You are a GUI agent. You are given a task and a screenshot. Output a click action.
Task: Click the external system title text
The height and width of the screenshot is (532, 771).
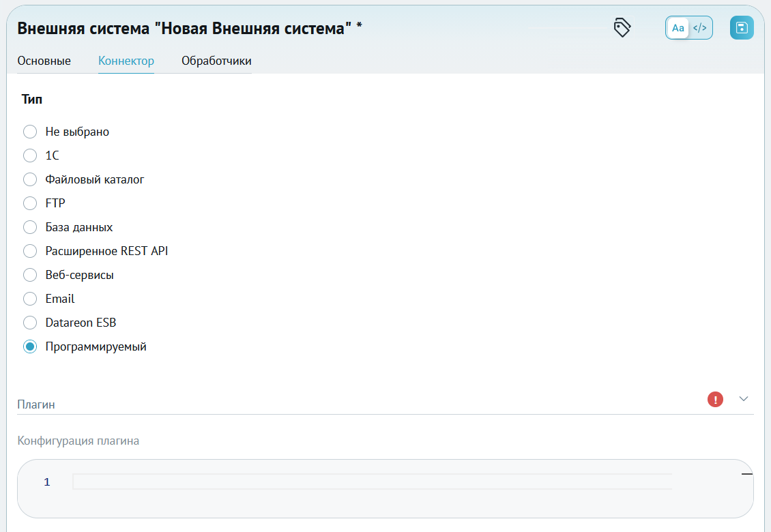pos(189,29)
